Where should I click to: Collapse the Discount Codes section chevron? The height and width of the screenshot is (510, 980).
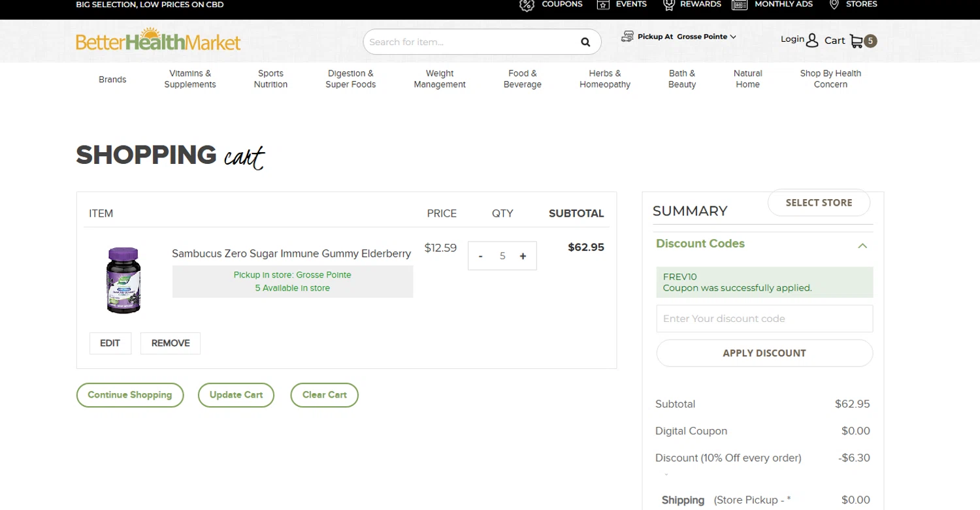[862, 246]
